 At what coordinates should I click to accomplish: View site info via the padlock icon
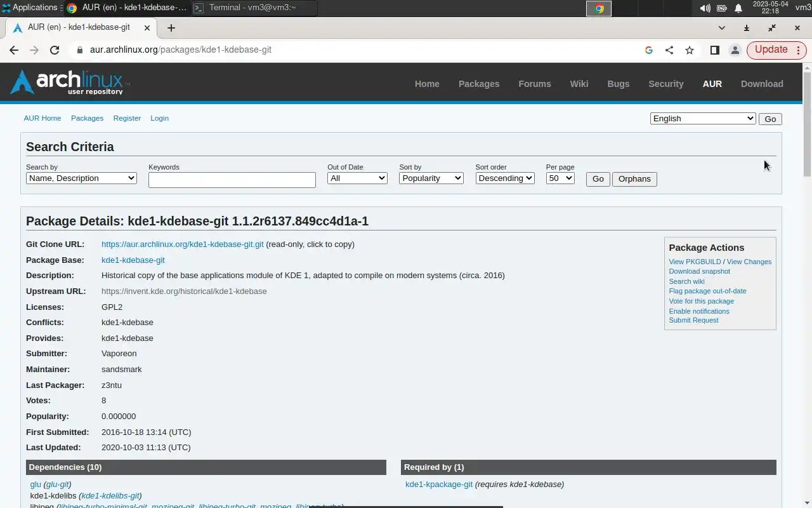tap(79, 50)
